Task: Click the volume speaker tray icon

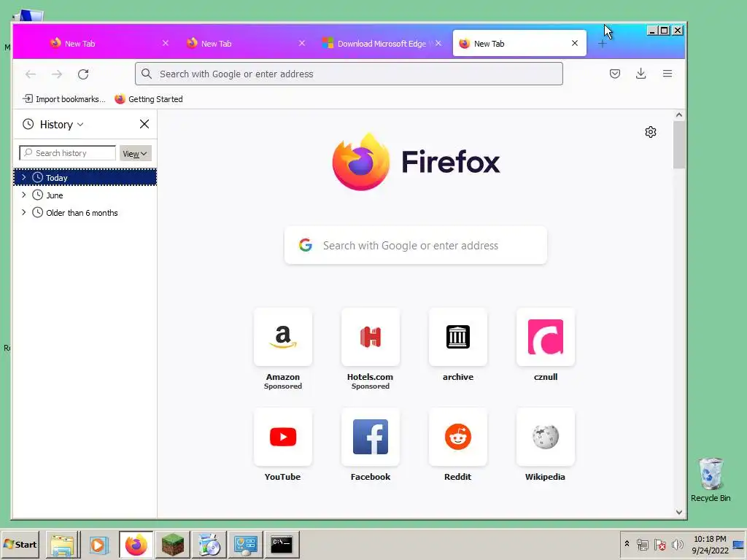Action: [x=677, y=544]
